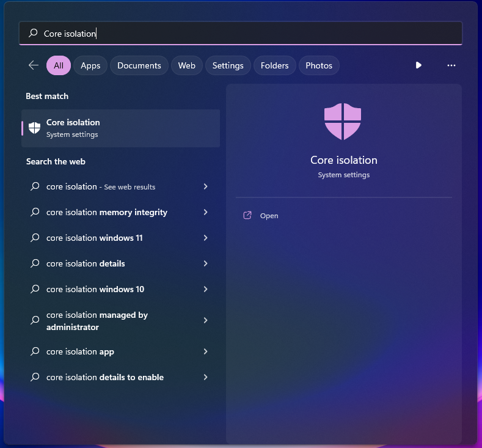The height and width of the screenshot is (448, 482).
Task: Click the play-shaped icon next to Photos
Action: tap(418, 65)
